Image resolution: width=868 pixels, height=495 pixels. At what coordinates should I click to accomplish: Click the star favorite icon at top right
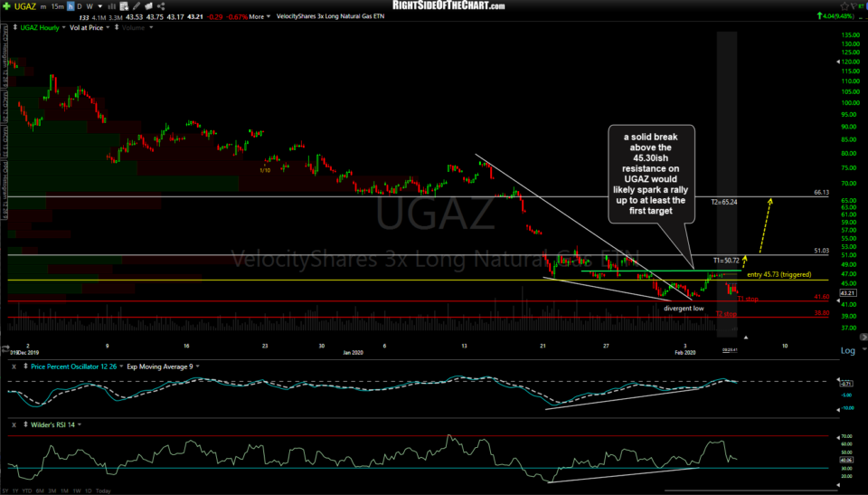click(x=844, y=6)
